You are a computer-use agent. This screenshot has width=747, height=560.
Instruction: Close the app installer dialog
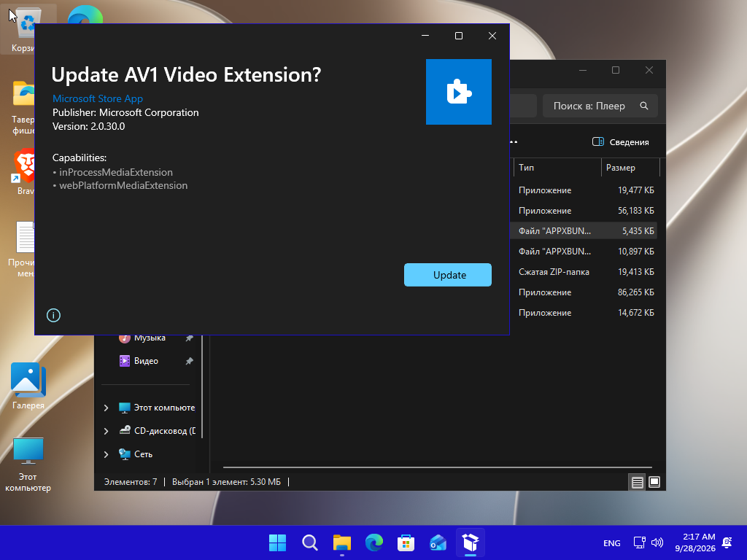pyautogui.click(x=492, y=36)
